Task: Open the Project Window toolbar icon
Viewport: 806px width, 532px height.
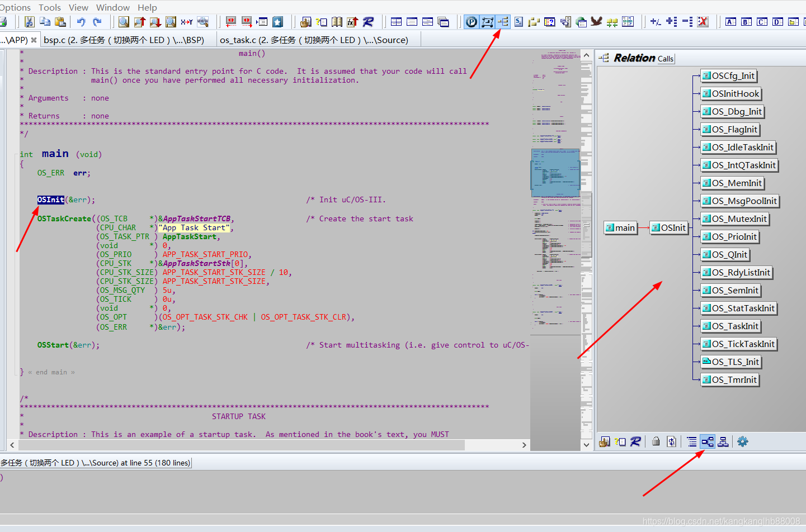Action: pyautogui.click(x=472, y=21)
